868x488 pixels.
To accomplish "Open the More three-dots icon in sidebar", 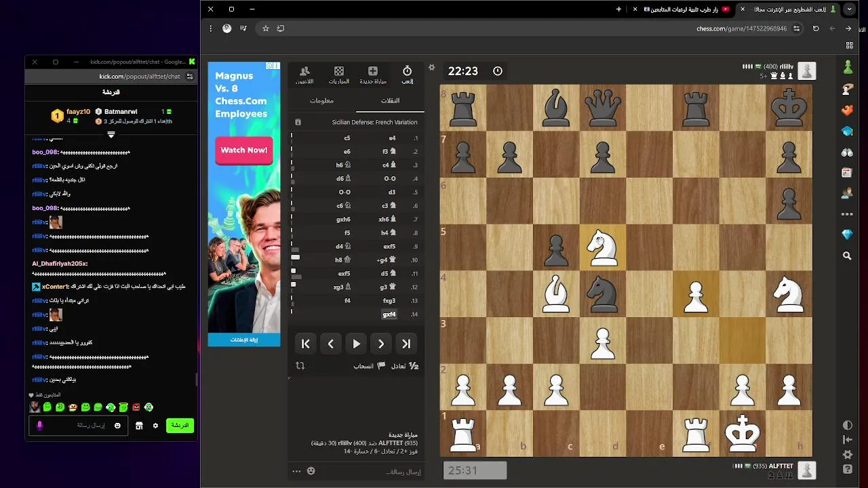I will 847,214.
